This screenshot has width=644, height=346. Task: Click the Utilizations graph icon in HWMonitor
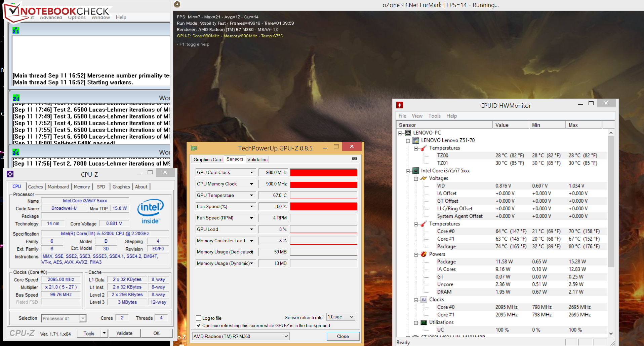point(424,322)
